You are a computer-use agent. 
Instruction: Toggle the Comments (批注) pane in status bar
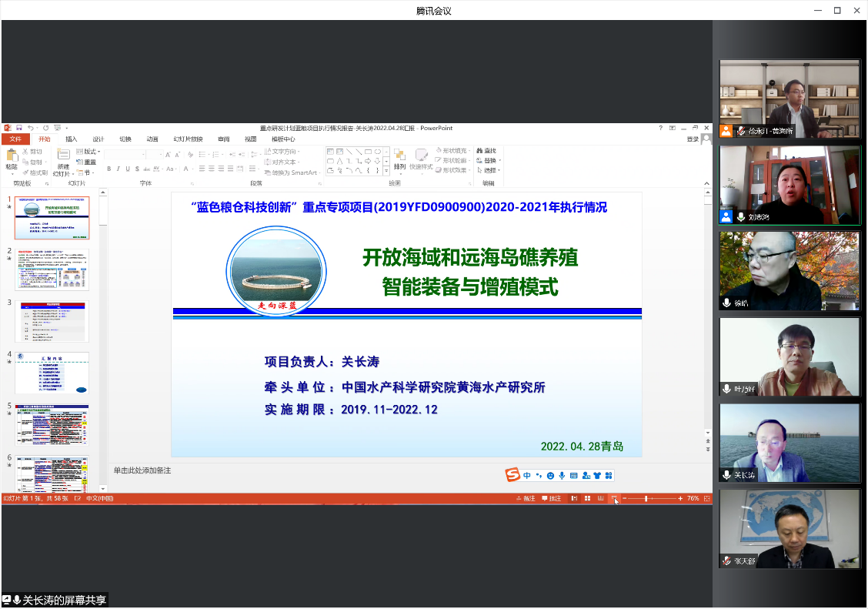tap(552, 499)
